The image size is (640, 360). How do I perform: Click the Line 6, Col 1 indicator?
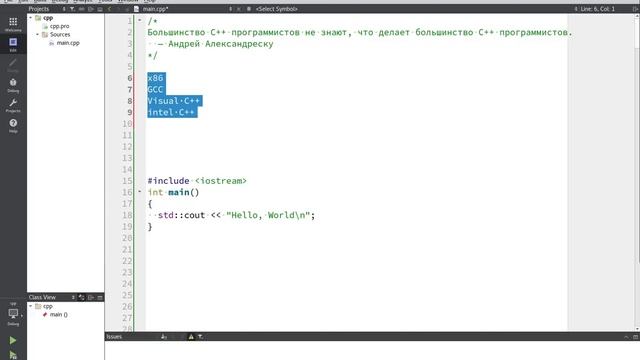click(x=598, y=9)
